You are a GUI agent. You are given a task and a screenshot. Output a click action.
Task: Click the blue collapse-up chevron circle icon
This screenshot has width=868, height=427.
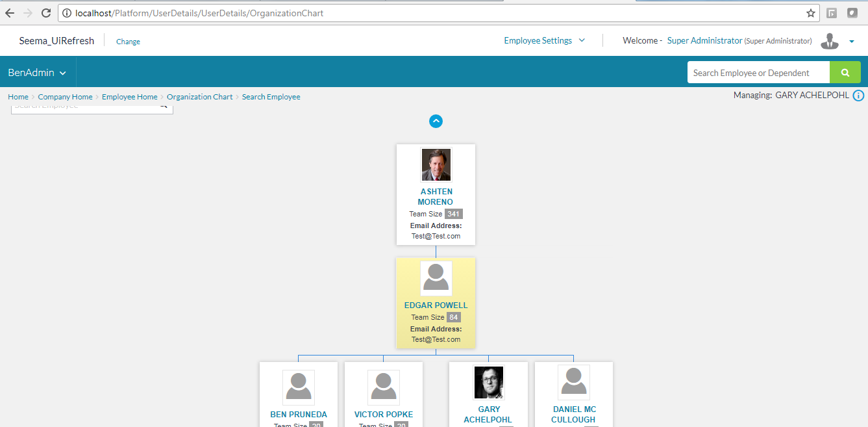point(436,121)
